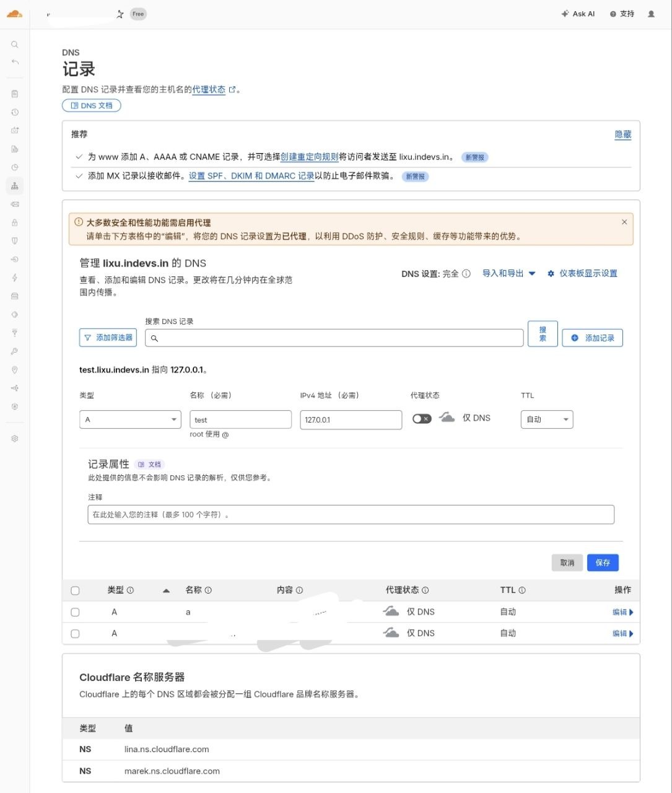This screenshot has width=672, height=793.
Task: Sort by the triangle arrow near 名称
Action: 166,591
